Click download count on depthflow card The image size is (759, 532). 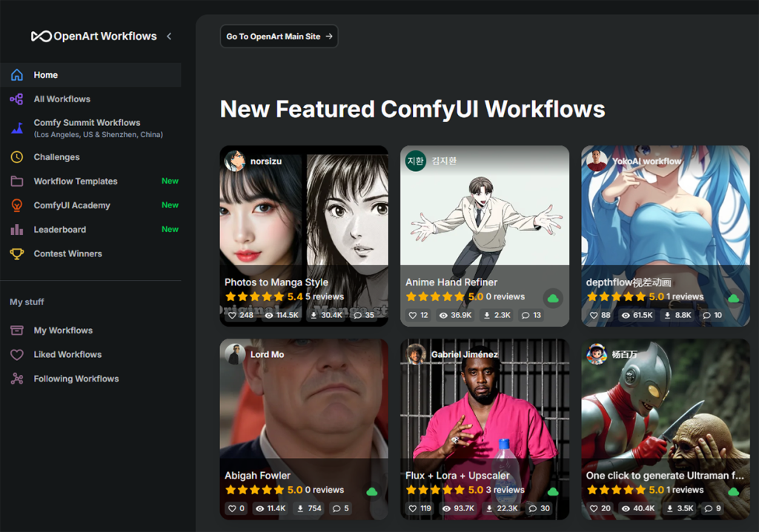click(x=679, y=315)
